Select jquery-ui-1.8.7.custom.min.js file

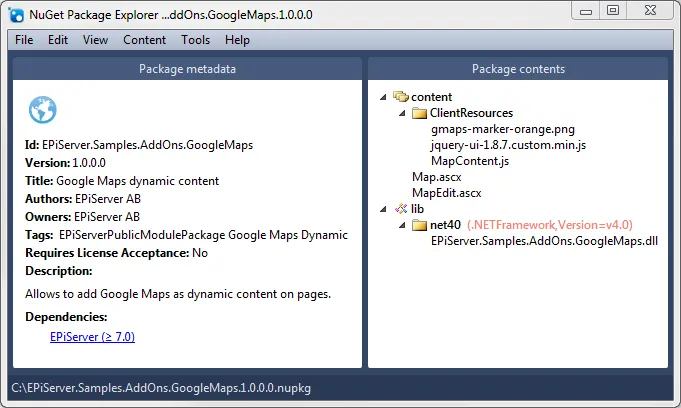508,145
